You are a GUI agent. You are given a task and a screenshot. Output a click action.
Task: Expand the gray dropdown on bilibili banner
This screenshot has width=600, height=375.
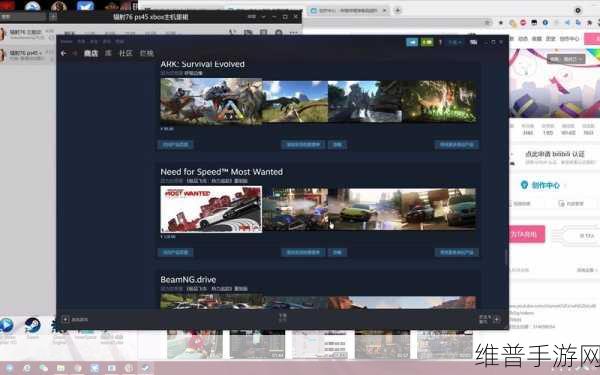(x=566, y=59)
